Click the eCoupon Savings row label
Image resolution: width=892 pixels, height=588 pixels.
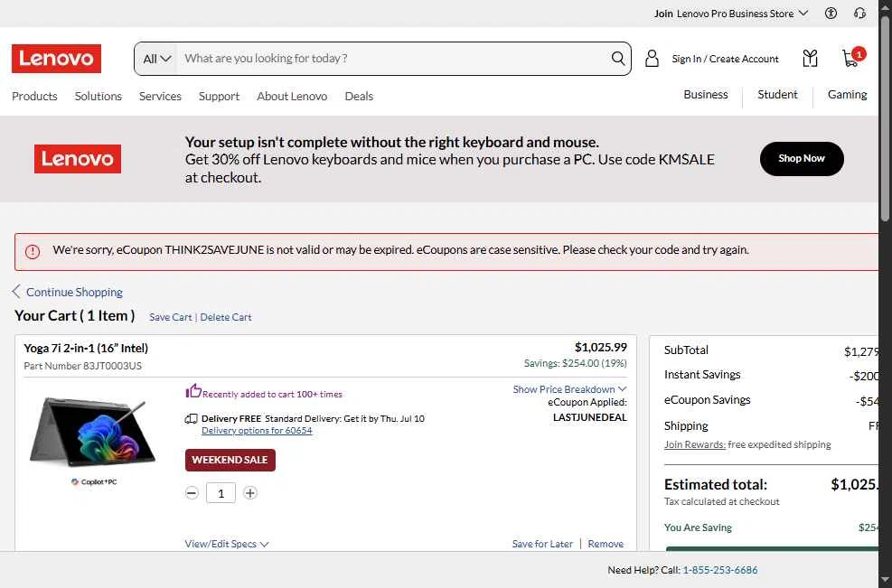pyautogui.click(x=707, y=400)
